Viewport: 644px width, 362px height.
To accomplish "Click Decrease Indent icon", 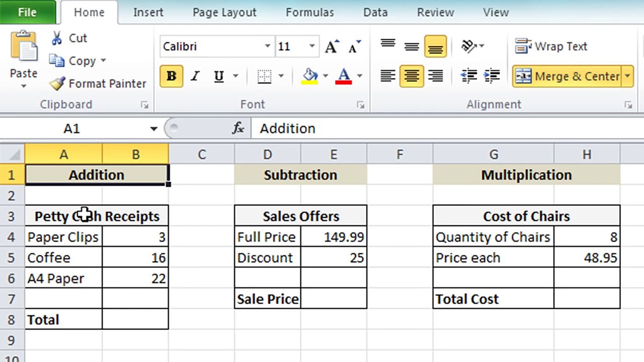I will coord(469,76).
